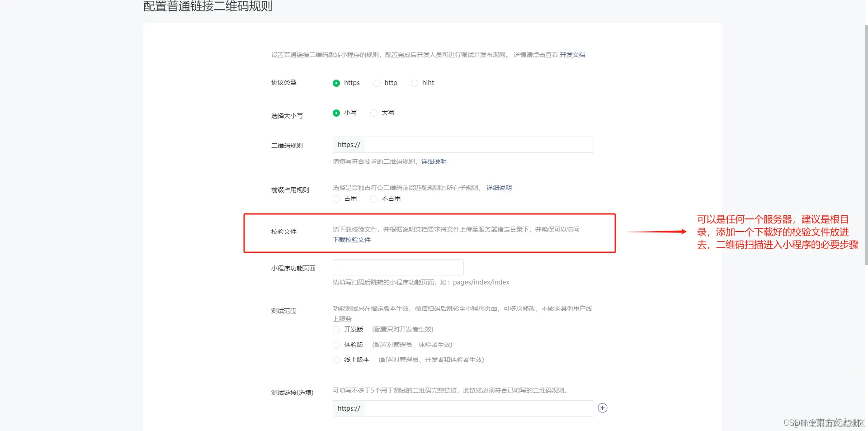Select 占用 under prefix occupation rule
Screen dimensions: 868x431
tap(336, 199)
